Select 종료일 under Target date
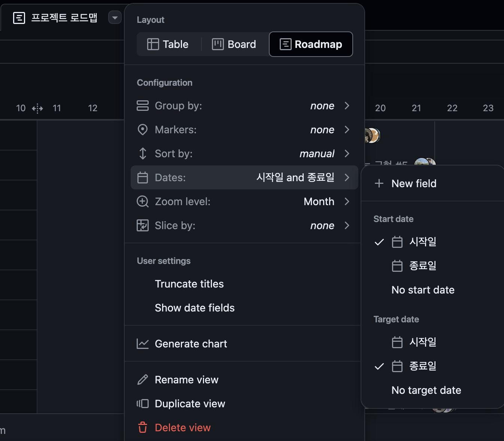The image size is (504, 441). (432, 366)
